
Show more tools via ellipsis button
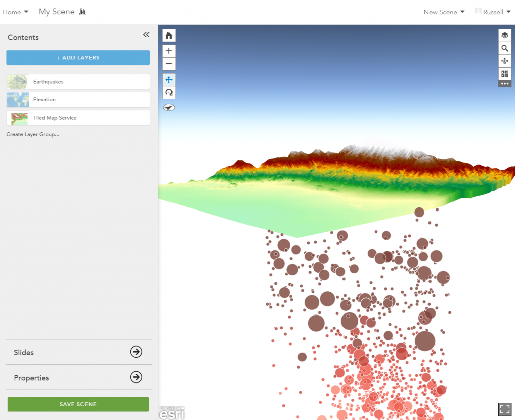click(x=505, y=84)
